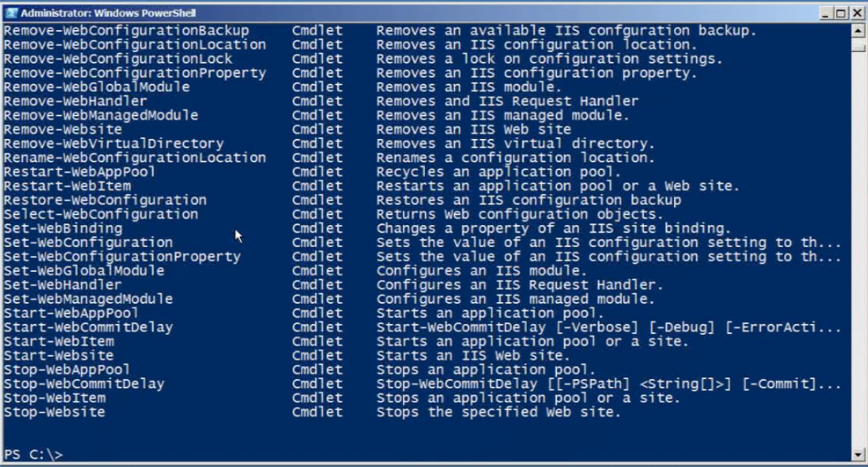Click the 'Returns Web configuration objects.' description
Viewport: 868px width, 467px height.
(x=519, y=214)
